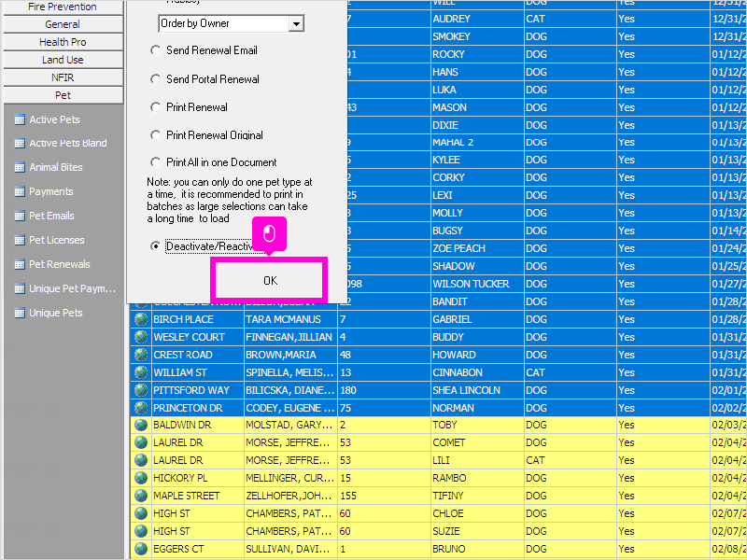The height and width of the screenshot is (560, 747).
Task: Select the FINNEGAN,JILLIAN owner cell
Action: 290,337
